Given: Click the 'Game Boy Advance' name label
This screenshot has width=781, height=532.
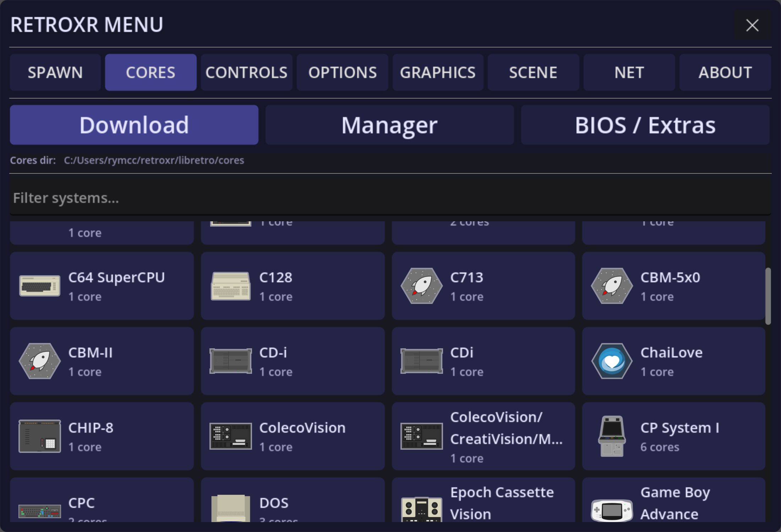Looking at the screenshot, I should pyautogui.click(x=675, y=503).
